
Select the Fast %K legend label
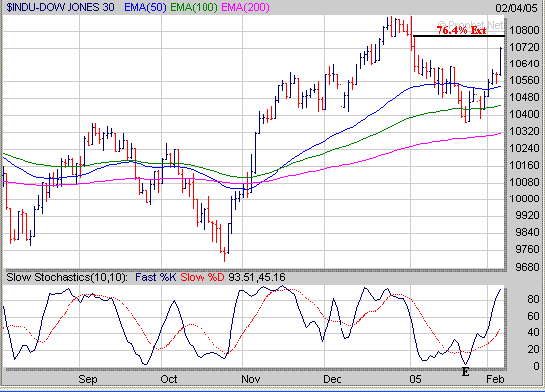click(156, 277)
